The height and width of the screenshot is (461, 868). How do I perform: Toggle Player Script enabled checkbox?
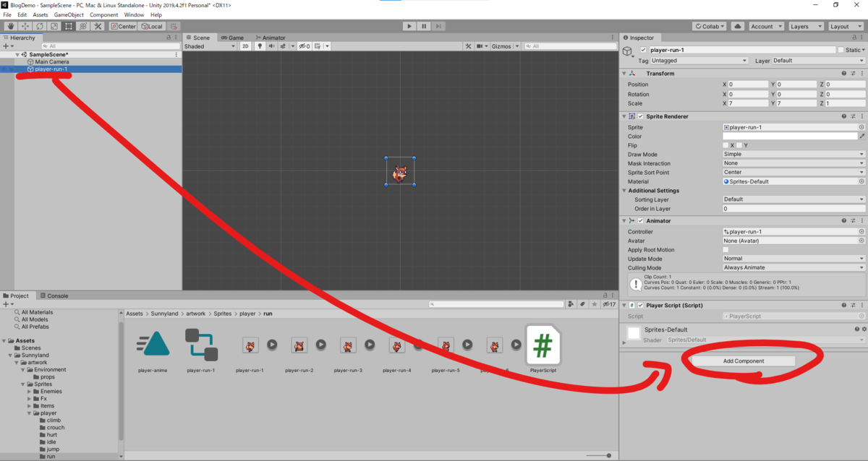[641, 305]
